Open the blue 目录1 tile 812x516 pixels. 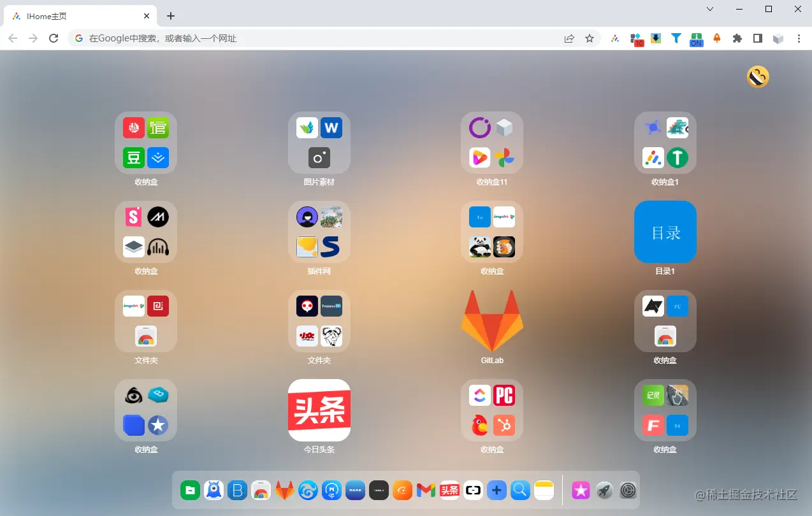pos(665,232)
